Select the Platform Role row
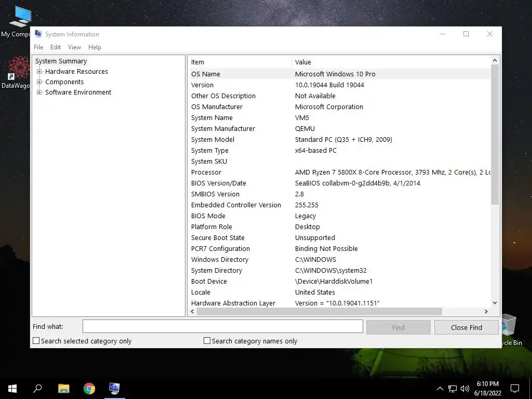 point(339,227)
